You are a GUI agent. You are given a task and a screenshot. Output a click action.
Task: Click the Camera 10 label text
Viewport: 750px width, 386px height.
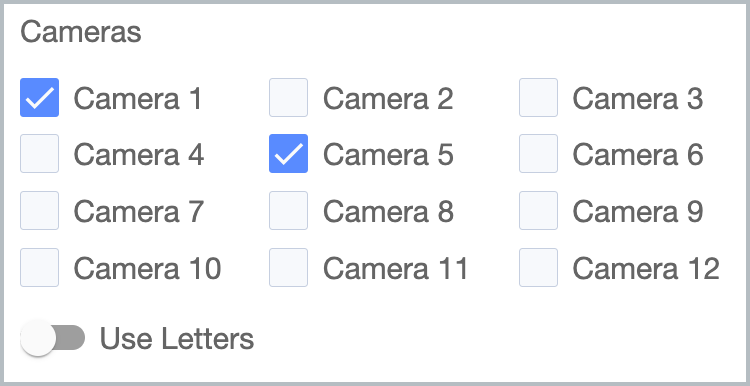coord(147,268)
